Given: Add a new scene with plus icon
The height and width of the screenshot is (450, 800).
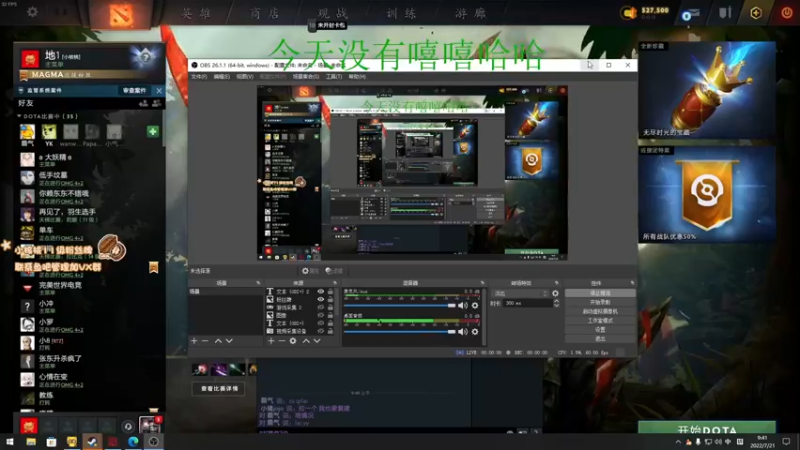Looking at the screenshot, I should pos(194,341).
